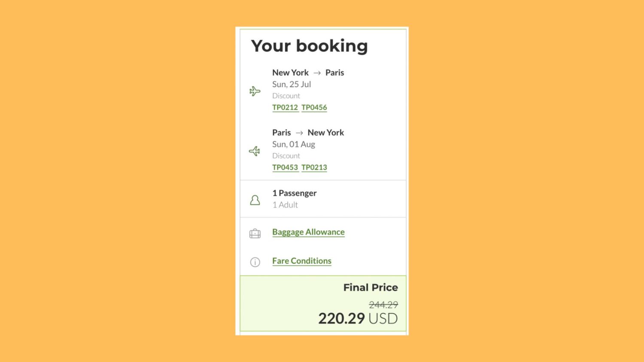The width and height of the screenshot is (644, 362).
Task: Click the 1 Adult passenger entry
Action: coord(285,205)
